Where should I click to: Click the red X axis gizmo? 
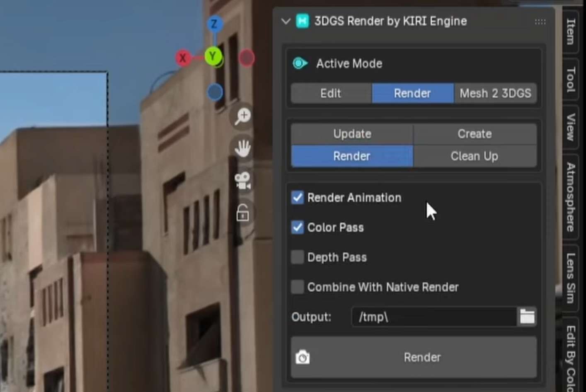[183, 58]
